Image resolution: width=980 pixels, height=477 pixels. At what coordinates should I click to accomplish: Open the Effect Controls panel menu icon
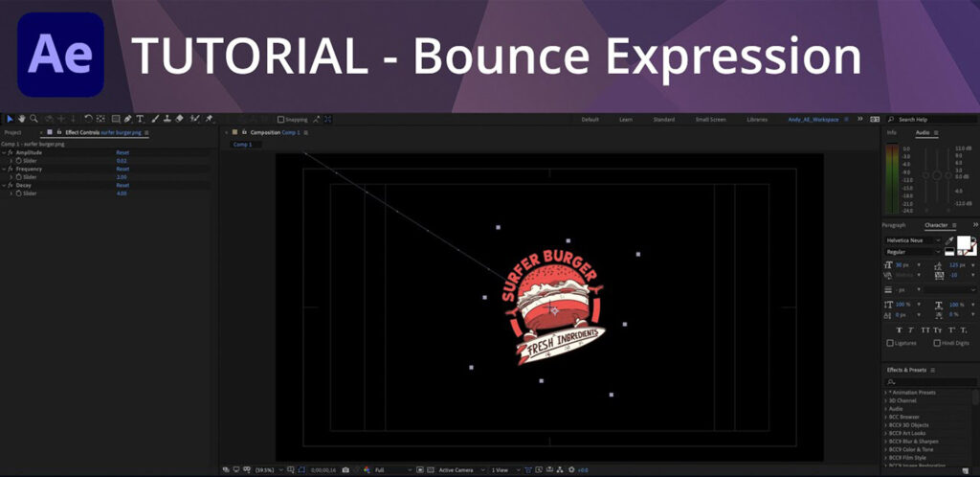(146, 132)
